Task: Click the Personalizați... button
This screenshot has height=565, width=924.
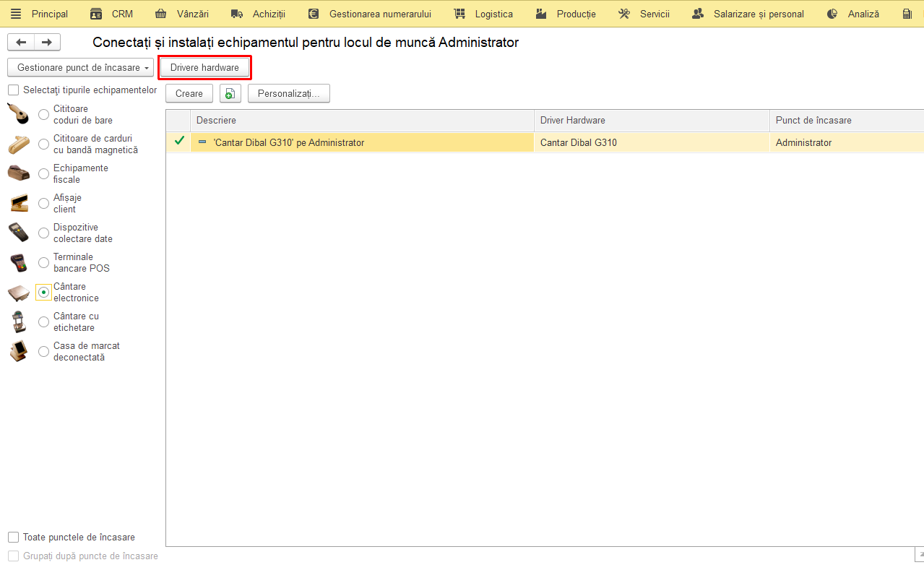Action: [289, 93]
